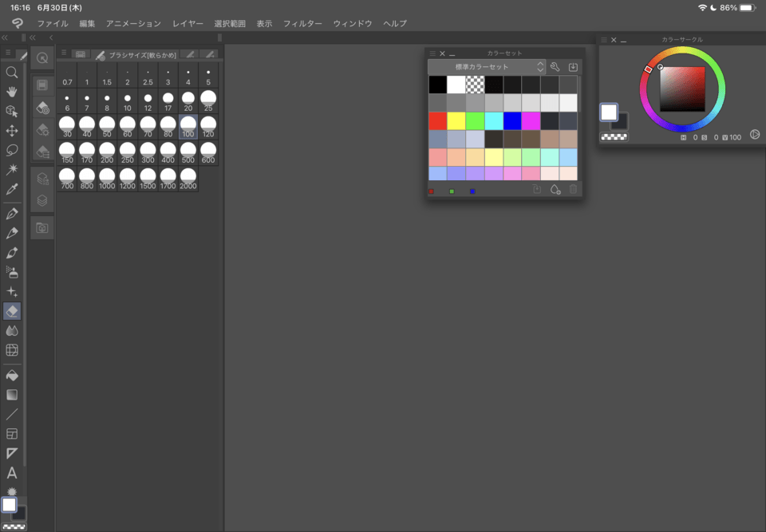Select the Hand move-canvas tool
The height and width of the screenshot is (532, 766).
coord(12,92)
